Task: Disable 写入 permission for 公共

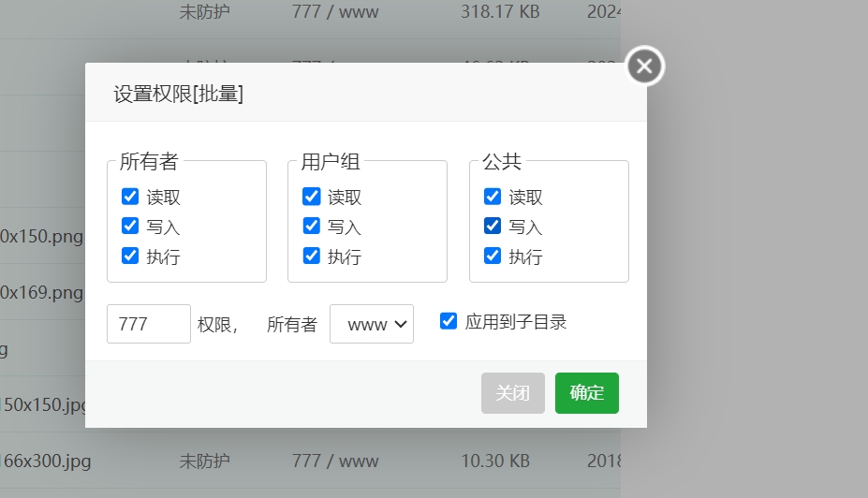Action: pyautogui.click(x=493, y=227)
